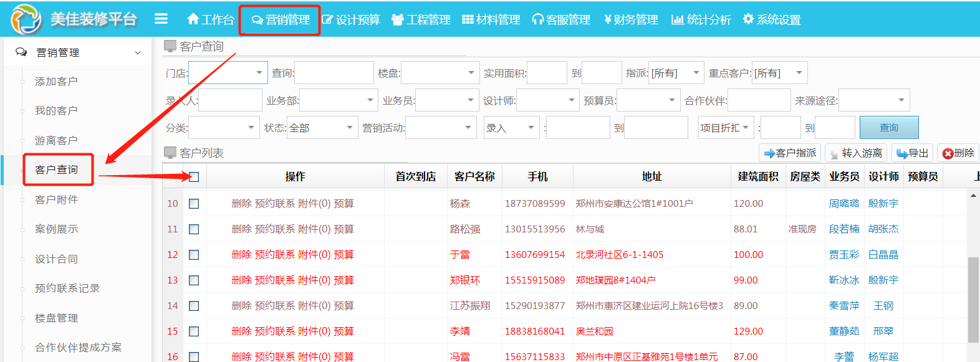The height and width of the screenshot is (362, 980).
Task: Check the checkbox for row 12
Action: click(x=194, y=255)
